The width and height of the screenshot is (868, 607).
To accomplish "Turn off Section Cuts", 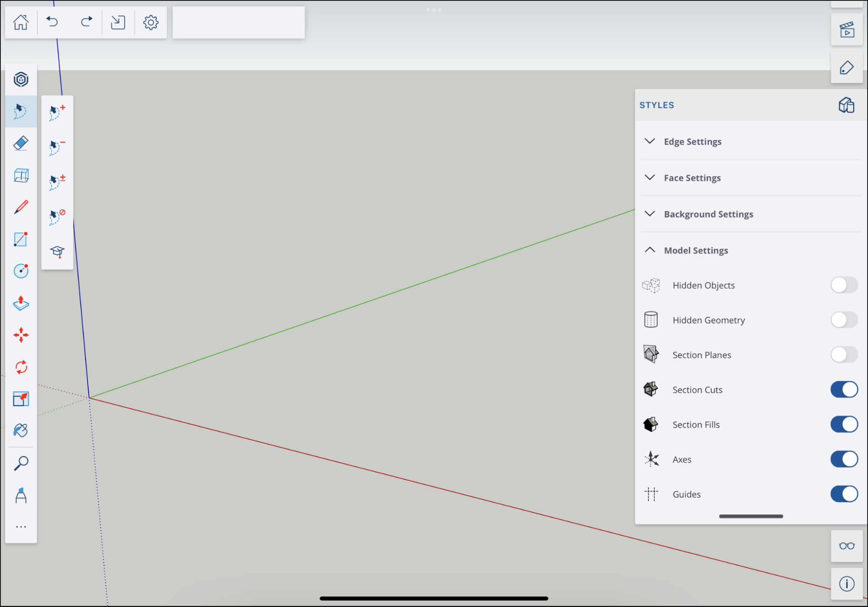I will pyautogui.click(x=844, y=389).
